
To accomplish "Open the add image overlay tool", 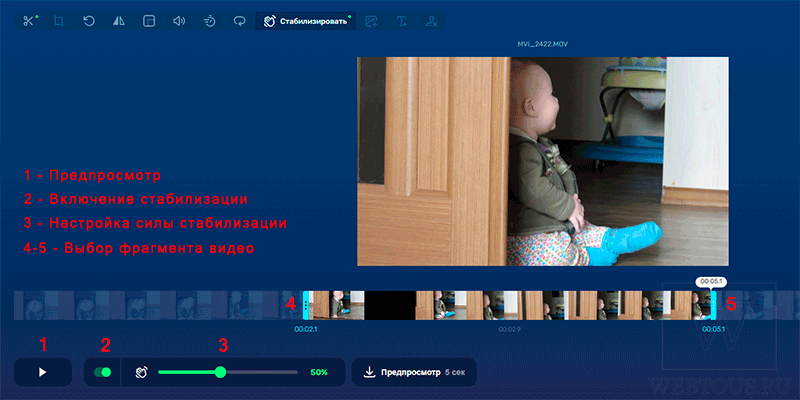I will (x=371, y=21).
